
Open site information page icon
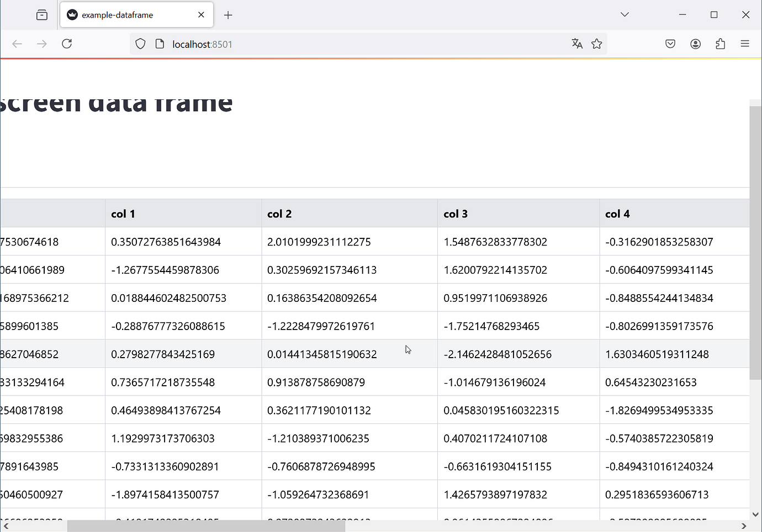tap(160, 44)
